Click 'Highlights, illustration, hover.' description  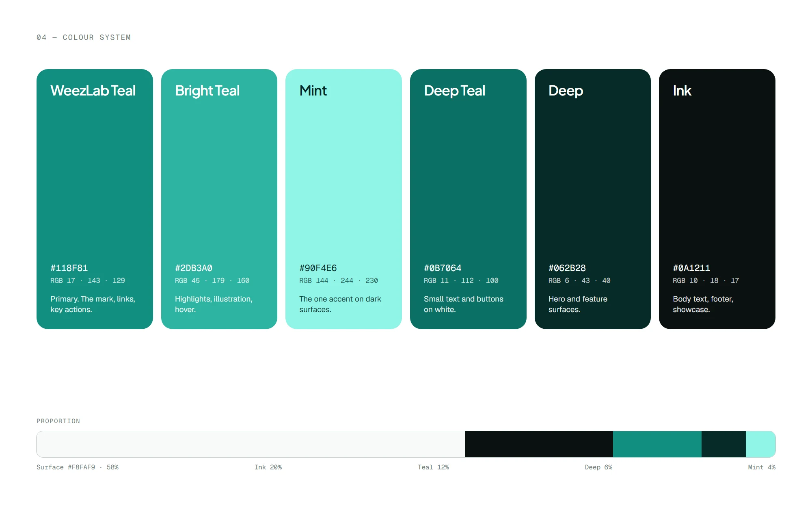pyautogui.click(x=214, y=304)
